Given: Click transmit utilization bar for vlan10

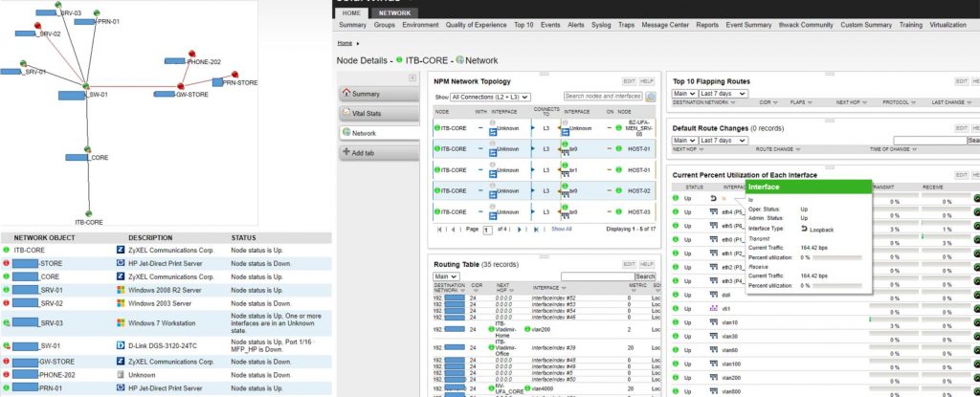Looking at the screenshot, I should [894, 319].
